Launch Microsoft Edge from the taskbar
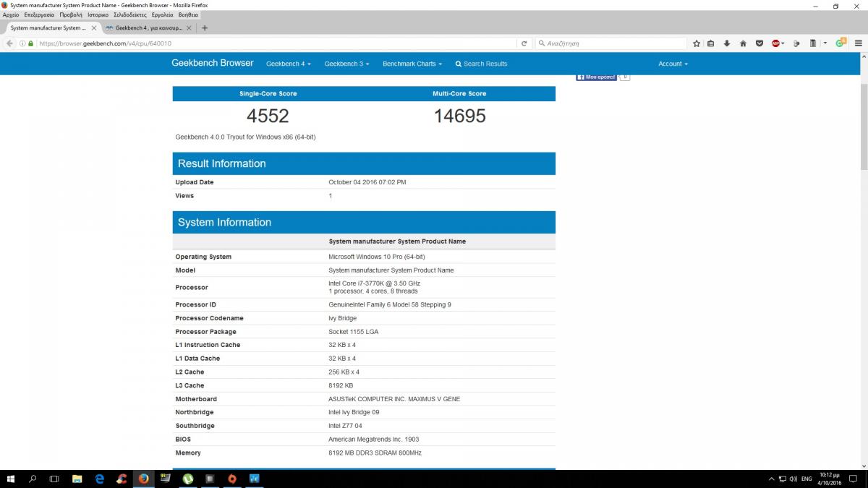The width and height of the screenshot is (868, 488). point(100,479)
